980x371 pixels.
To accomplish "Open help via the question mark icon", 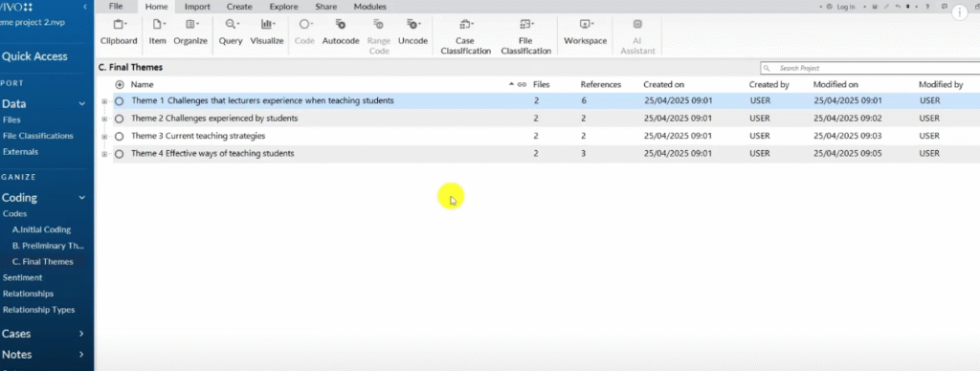I will (927, 7).
